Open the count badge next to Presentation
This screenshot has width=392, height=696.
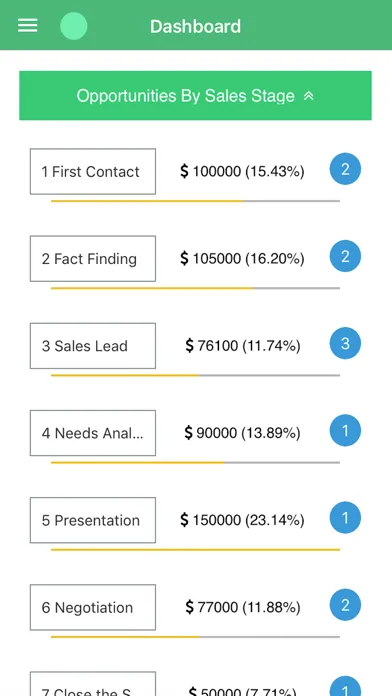(345, 518)
